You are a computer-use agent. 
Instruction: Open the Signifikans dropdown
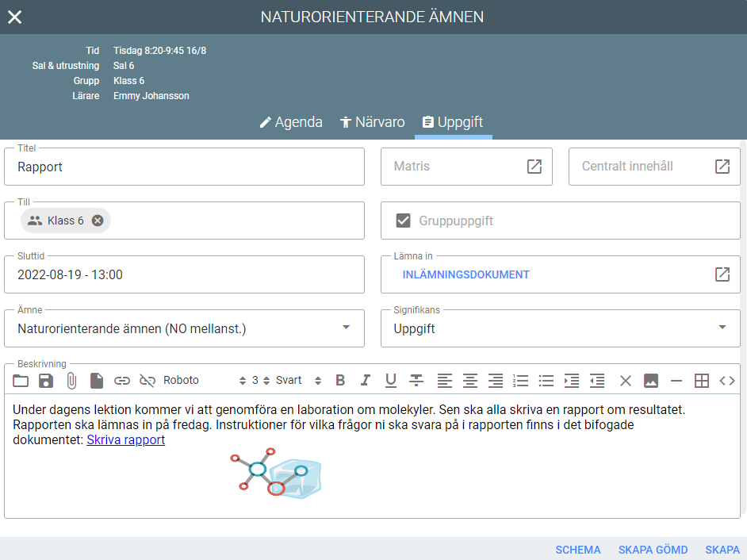(x=722, y=328)
